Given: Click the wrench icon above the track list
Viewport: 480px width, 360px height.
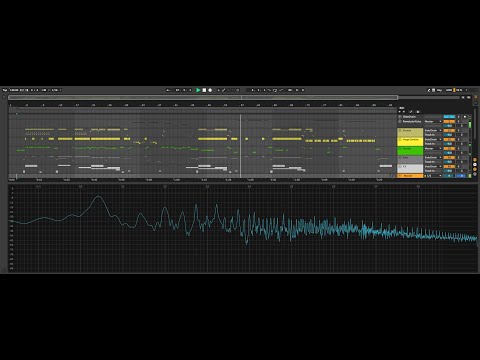Looking at the screenshot, I should (411, 112).
